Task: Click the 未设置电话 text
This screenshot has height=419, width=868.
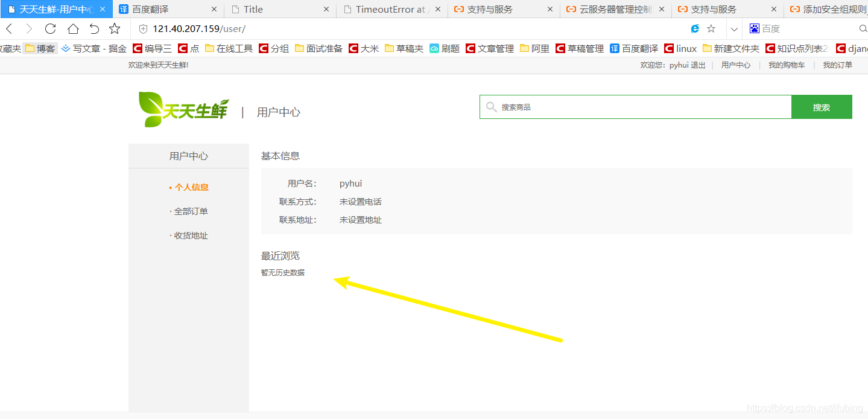Action: click(361, 202)
